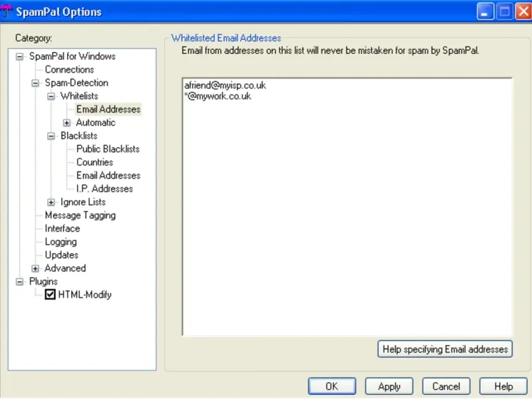Uncheck the HTML-Modify plugin checkbox

(51, 295)
